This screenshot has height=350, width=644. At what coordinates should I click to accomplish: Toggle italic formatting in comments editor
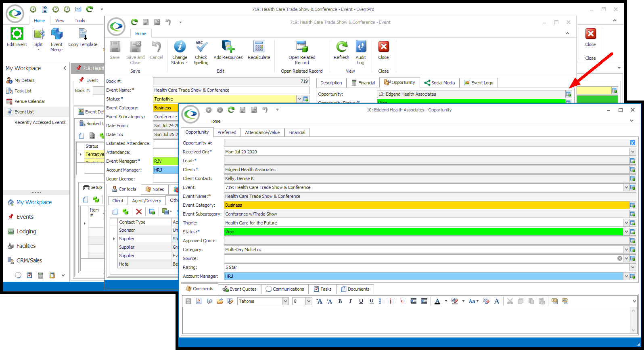pyautogui.click(x=350, y=301)
